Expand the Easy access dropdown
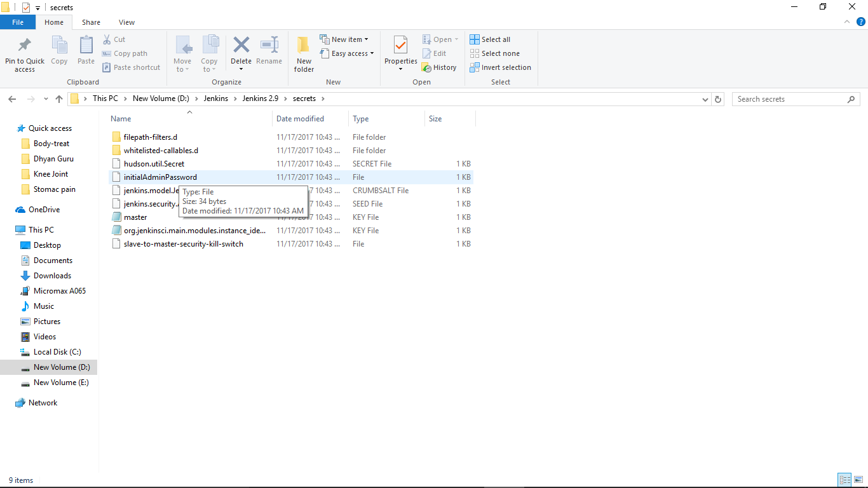This screenshot has height=488, width=868. [x=347, y=53]
